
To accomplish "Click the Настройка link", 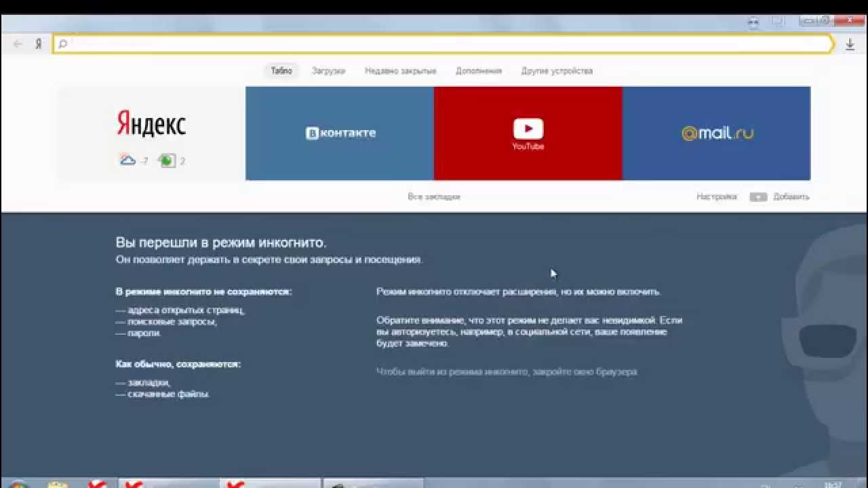I will tap(717, 197).
